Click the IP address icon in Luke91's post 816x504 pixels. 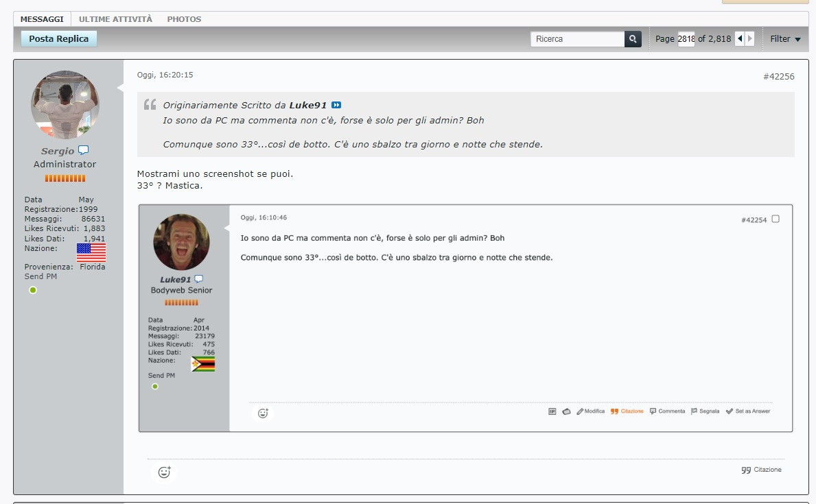coord(552,411)
